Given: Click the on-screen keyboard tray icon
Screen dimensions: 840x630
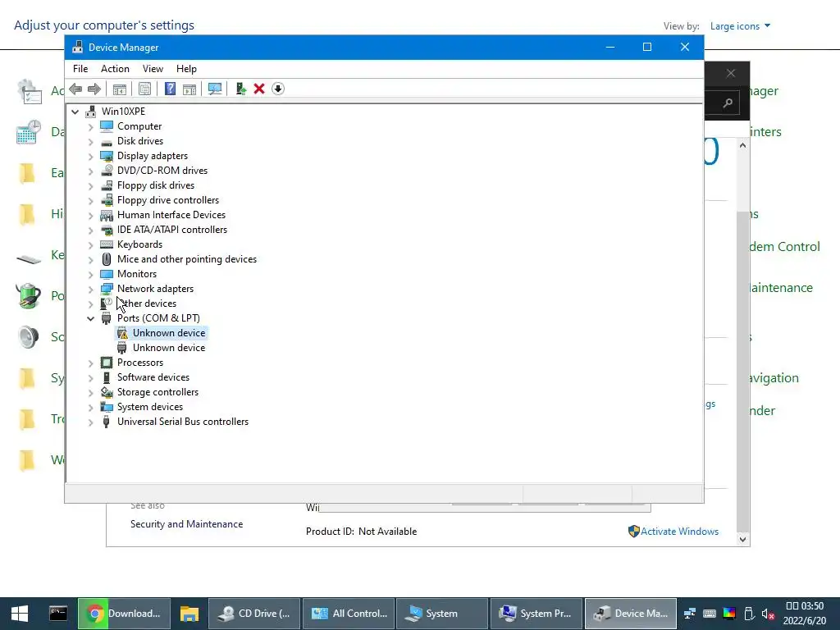Looking at the screenshot, I should coord(710,614).
